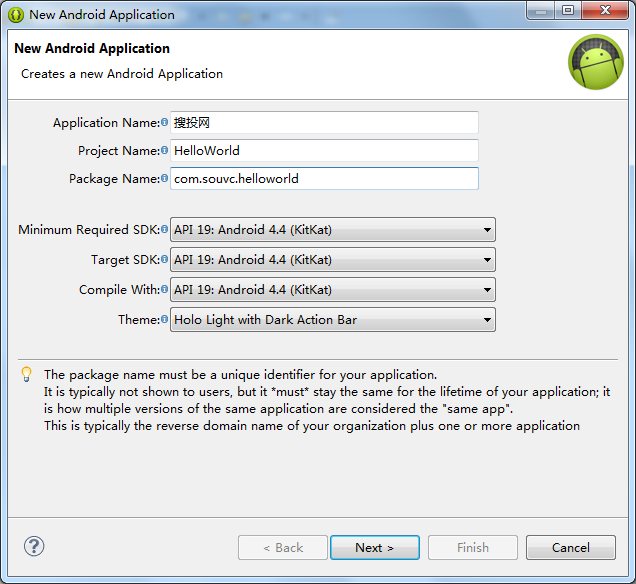636x584 pixels.
Task: Click the info icon beside Minimum Required SDK
Action: [164, 229]
